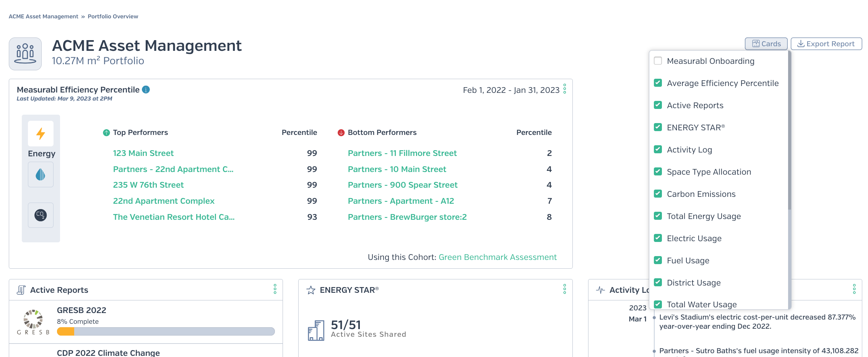Click the Export Report button
Screen dimensions: 868x357
[x=826, y=44]
